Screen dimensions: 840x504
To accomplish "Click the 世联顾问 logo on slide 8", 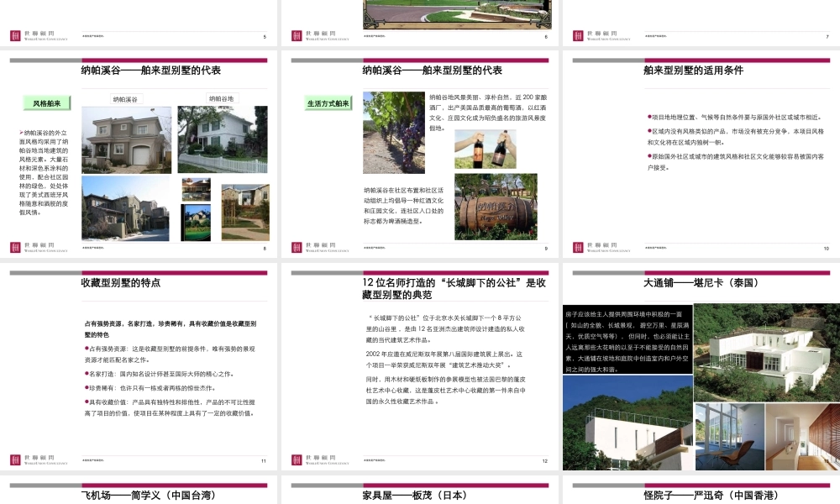I will (x=39, y=247).
